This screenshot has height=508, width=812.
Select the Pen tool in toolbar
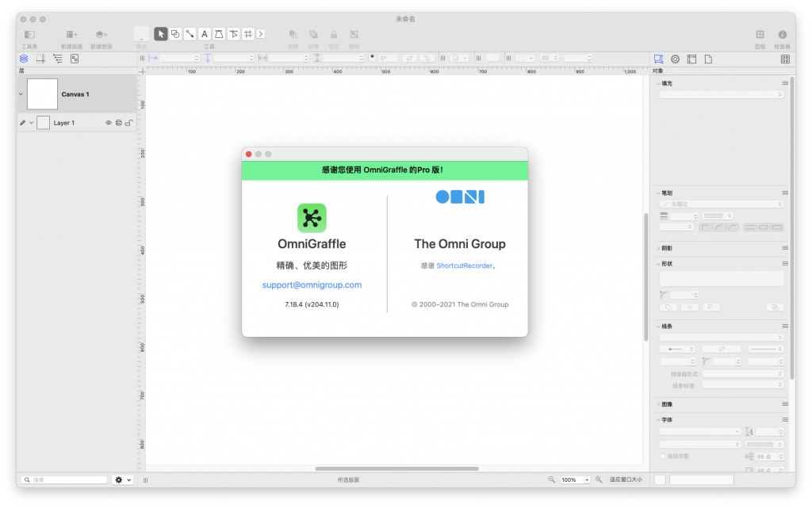coord(219,34)
